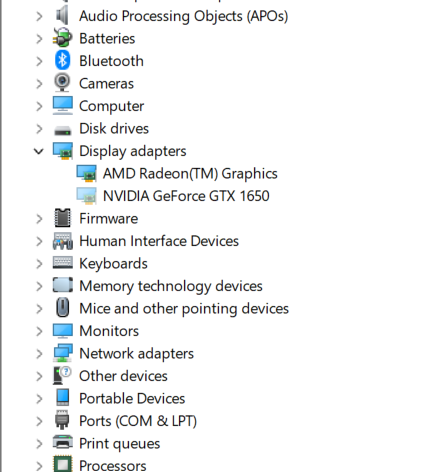This screenshot has height=472, width=431.
Task: Click the Other devices unknown-device icon
Action: point(62,375)
